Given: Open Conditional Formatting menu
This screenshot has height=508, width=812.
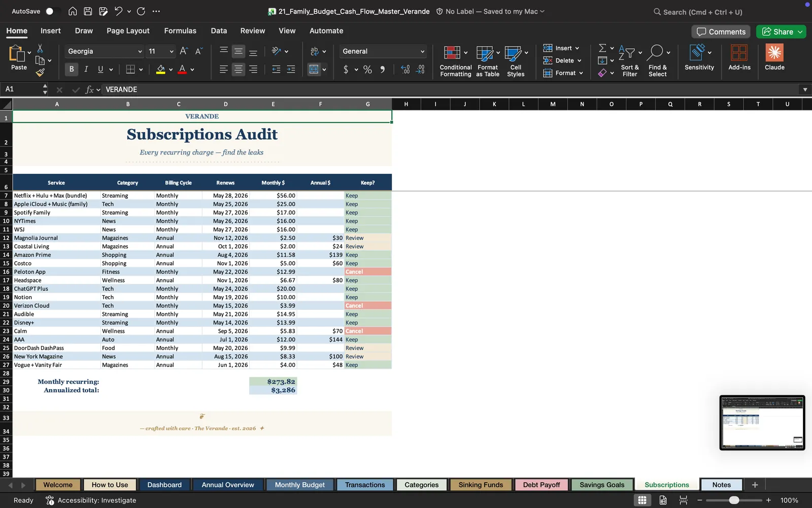Looking at the screenshot, I should click(x=455, y=61).
